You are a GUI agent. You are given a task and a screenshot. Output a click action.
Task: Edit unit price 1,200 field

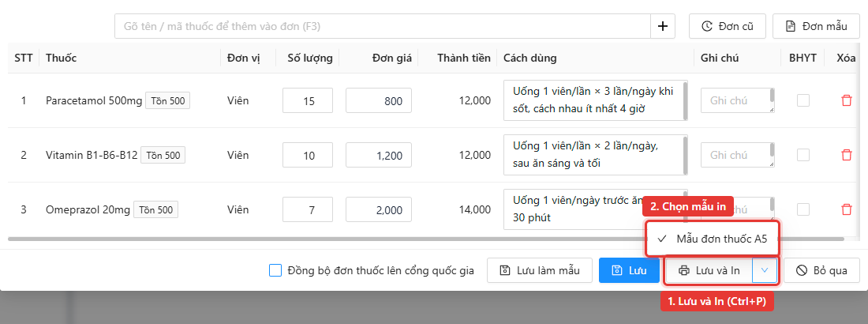(379, 155)
